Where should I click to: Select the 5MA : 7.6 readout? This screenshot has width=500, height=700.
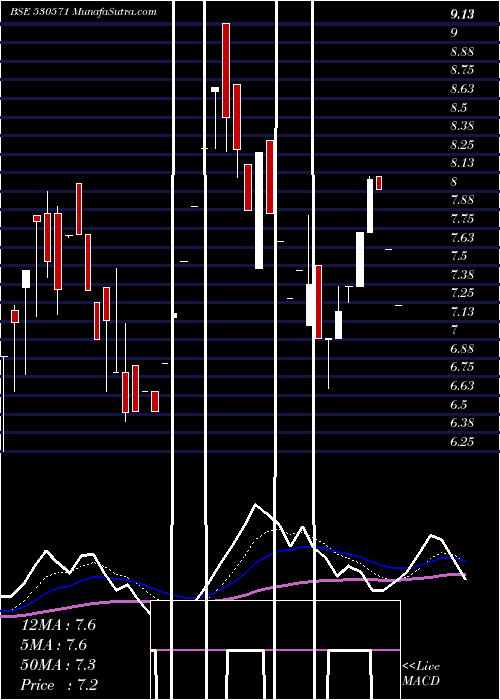(54, 645)
